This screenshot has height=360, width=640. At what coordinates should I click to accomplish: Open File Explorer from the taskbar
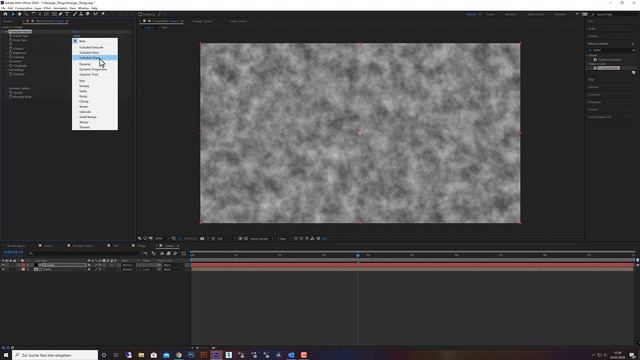(x=141, y=355)
